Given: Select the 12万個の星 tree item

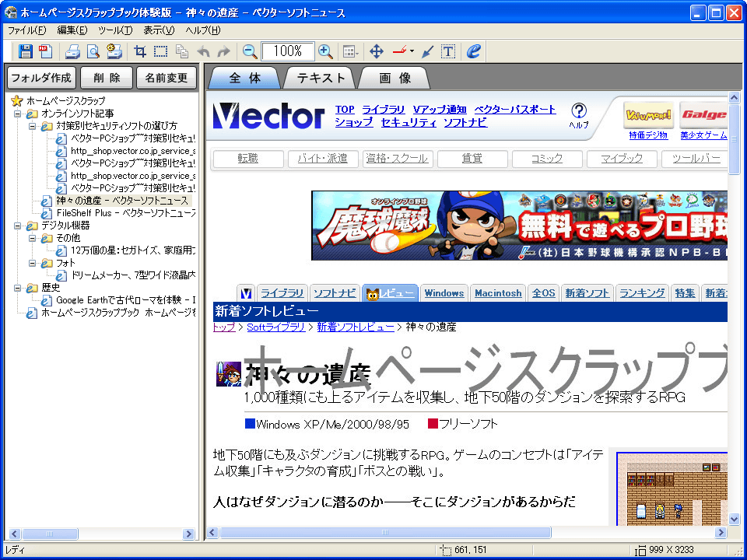Looking at the screenshot, I should tap(126, 250).
